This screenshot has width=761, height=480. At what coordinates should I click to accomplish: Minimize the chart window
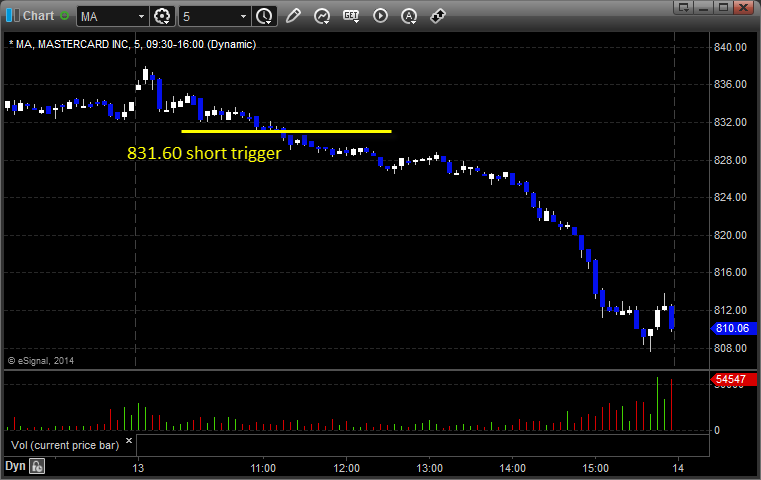coord(704,7)
